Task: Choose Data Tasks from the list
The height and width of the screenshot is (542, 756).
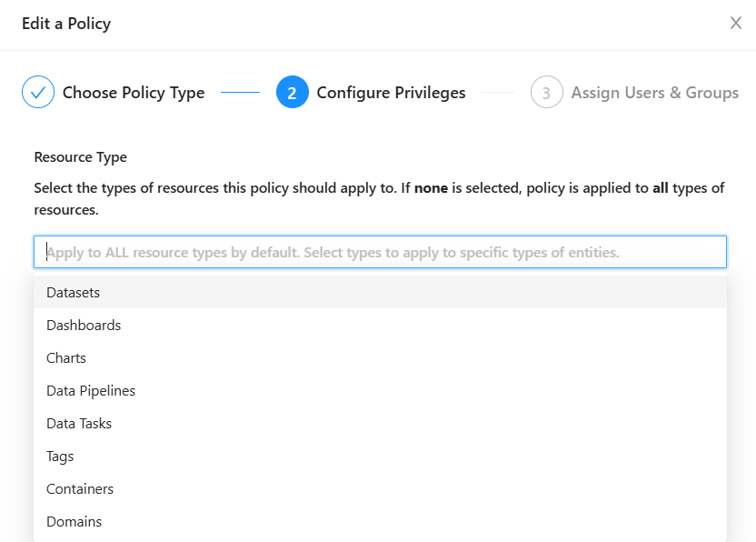Action: (79, 424)
